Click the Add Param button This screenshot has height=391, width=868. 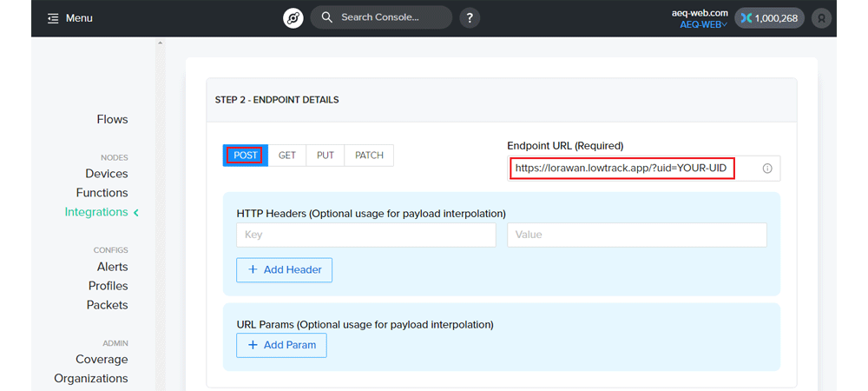281,345
